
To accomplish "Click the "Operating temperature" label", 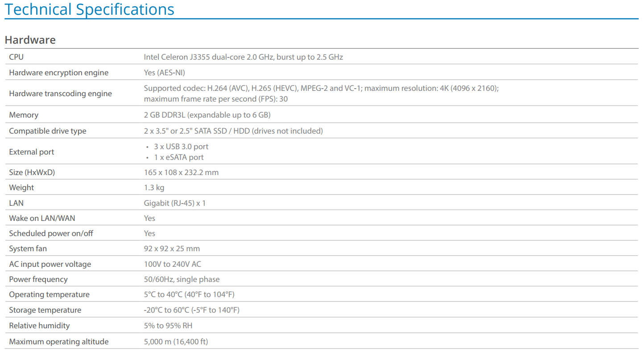I will (50, 294).
